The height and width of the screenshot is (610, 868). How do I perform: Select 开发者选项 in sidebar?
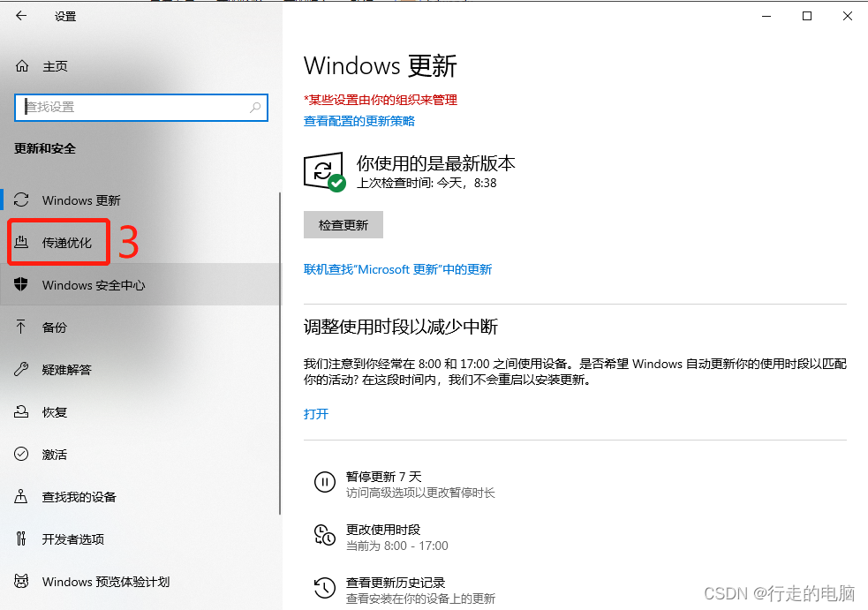point(140,538)
